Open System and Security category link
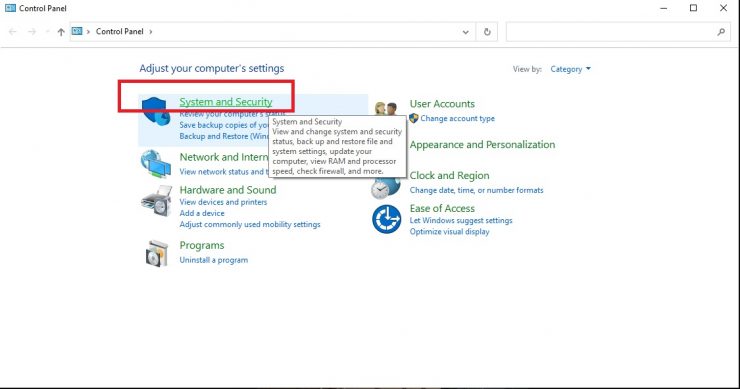Screen dimensions: 740x389 point(226,101)
